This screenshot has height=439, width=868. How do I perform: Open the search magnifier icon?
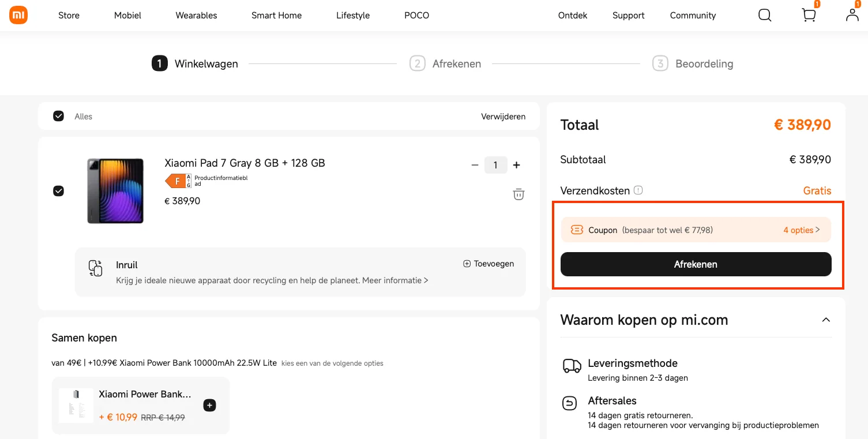click(764, 15)
